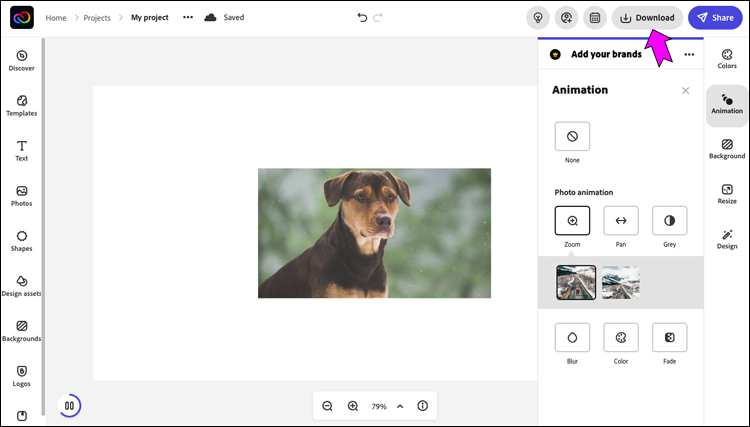750x427 pixels.
Task: Click the Share button
Action: click(x=715, y=17)
